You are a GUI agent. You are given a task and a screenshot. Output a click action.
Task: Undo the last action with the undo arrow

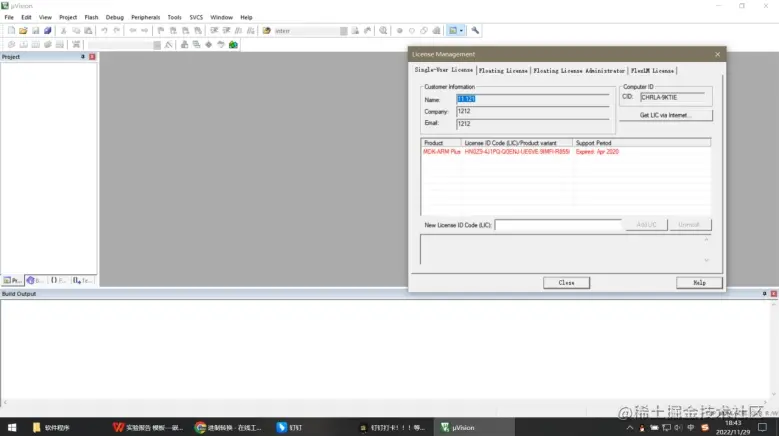click(104, 31)
